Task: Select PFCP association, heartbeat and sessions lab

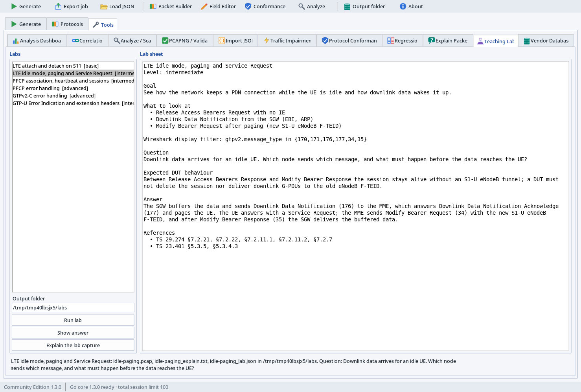Action: coord(73,81)
